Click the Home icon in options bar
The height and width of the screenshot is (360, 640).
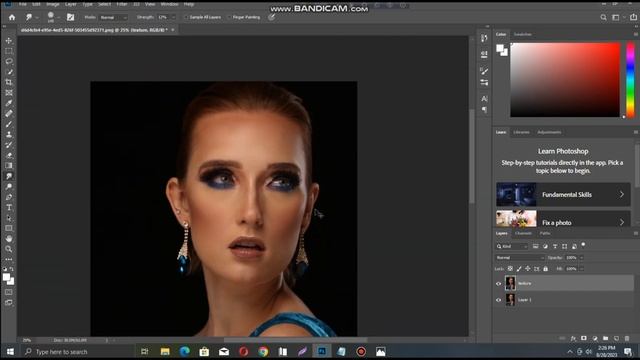12,17
